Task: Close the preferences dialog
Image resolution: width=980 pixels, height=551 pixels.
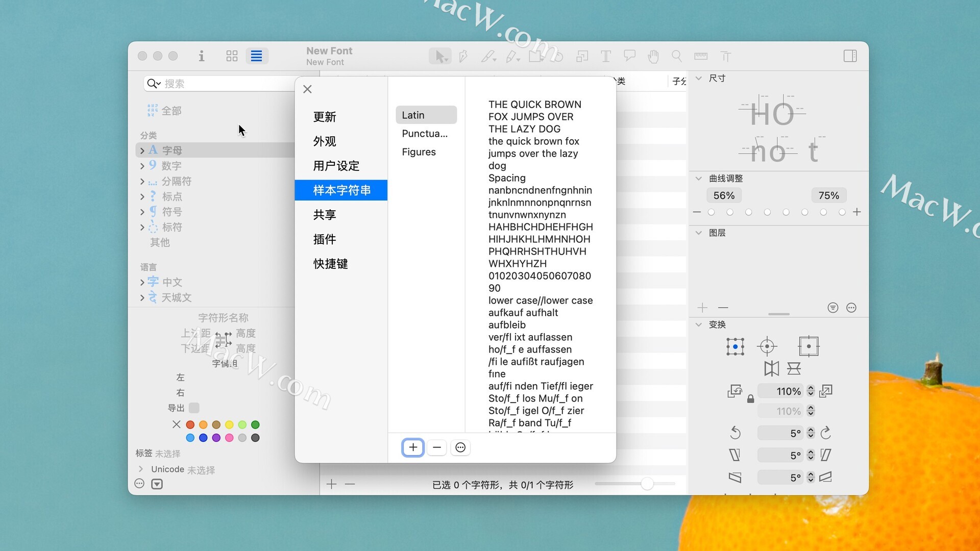Action: [307, 89]
